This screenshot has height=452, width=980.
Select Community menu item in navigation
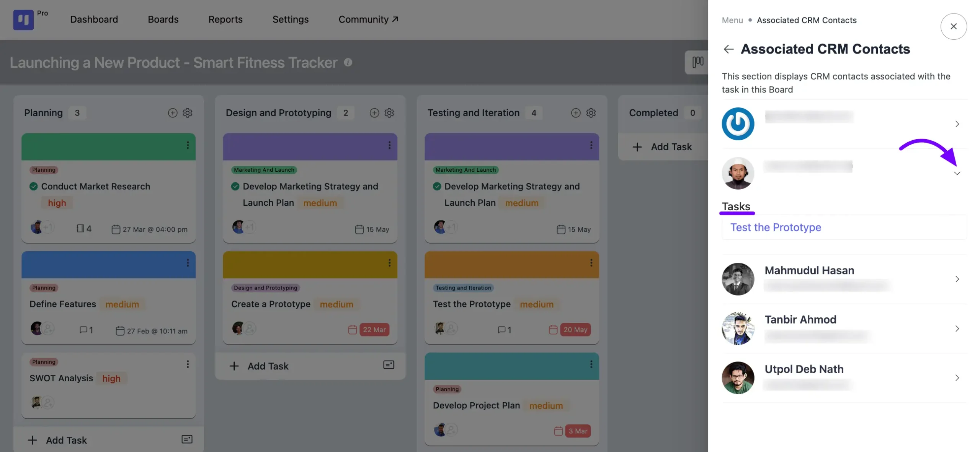(369, 20)
